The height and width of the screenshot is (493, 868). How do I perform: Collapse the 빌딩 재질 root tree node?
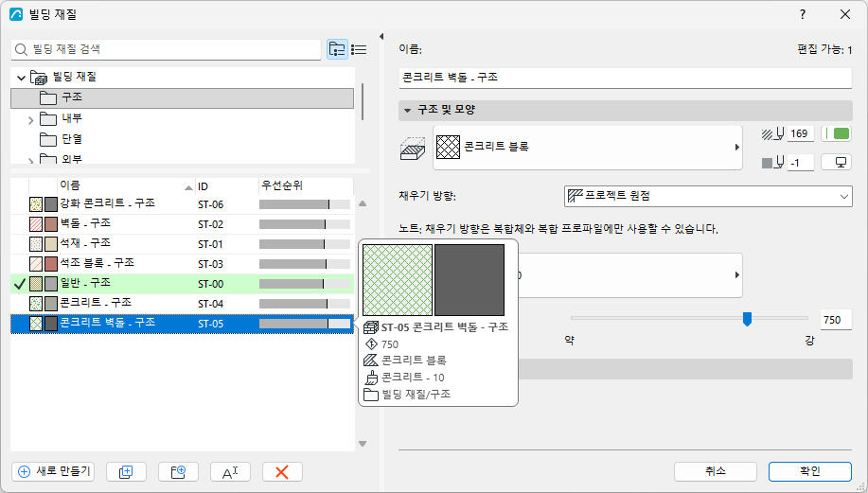pyautogui.click(x=22, y=78)
